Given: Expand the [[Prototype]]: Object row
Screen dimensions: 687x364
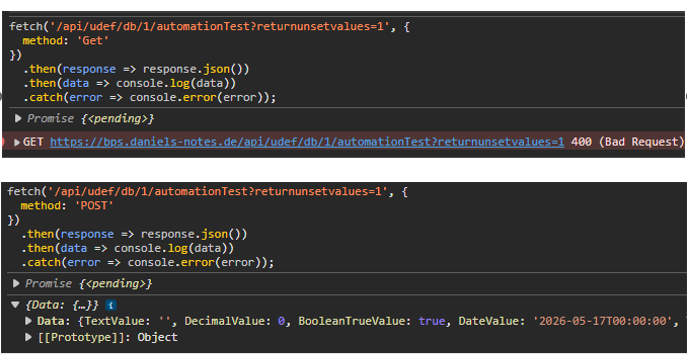Looking at the screenshot, I should (x=28, y=337).
